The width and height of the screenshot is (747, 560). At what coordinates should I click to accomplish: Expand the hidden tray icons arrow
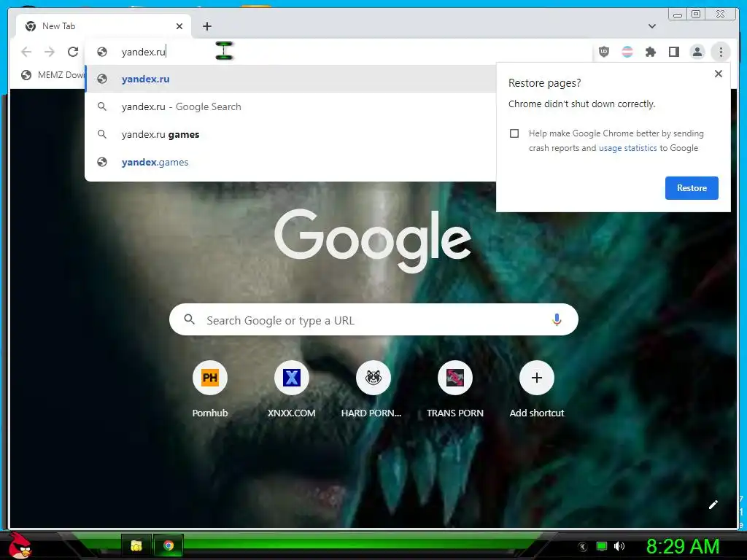click(582, 547)
